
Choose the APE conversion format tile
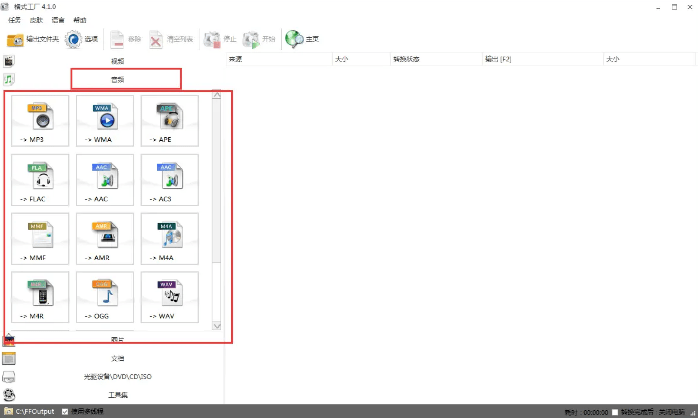pos(170,121)
